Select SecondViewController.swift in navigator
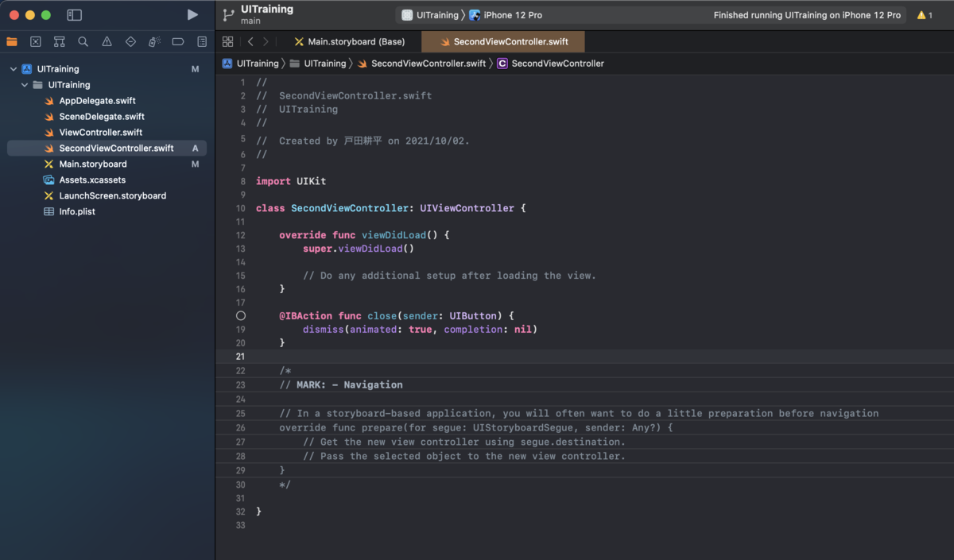954x560 pixels. pos(107,149)
